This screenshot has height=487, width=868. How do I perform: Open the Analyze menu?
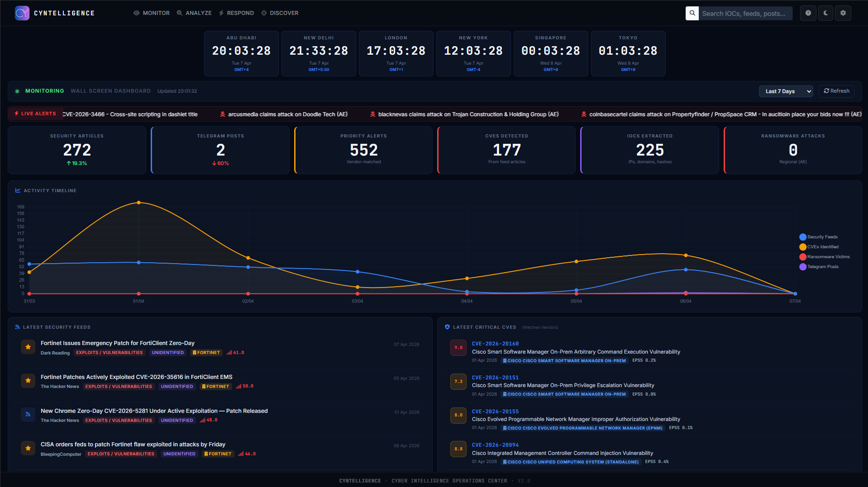(x=194, y=13)
